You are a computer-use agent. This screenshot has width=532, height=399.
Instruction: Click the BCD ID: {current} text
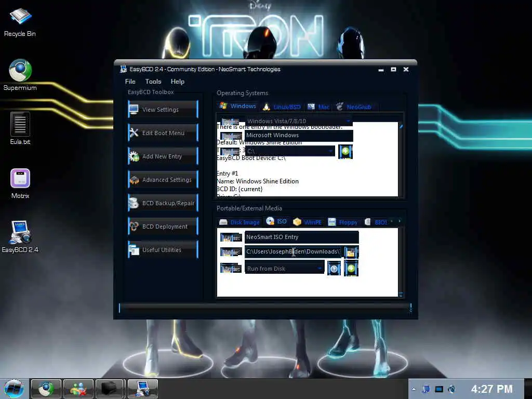coord(240,189)
